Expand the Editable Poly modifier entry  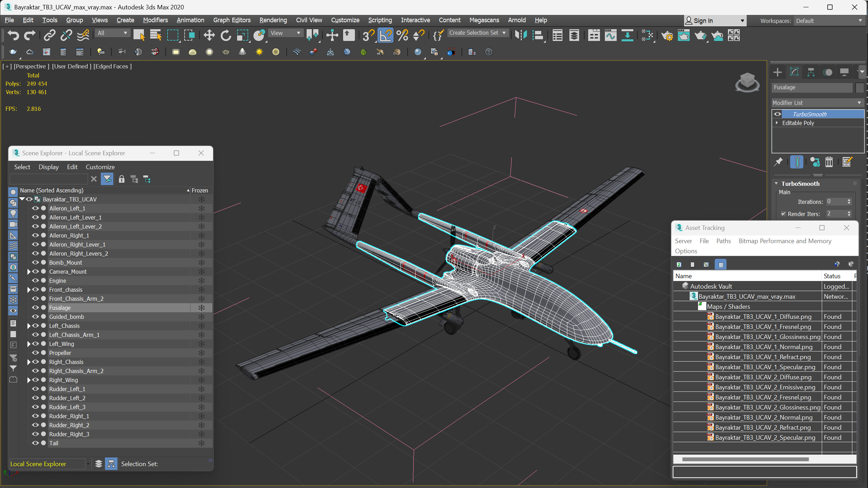point(777,123)
